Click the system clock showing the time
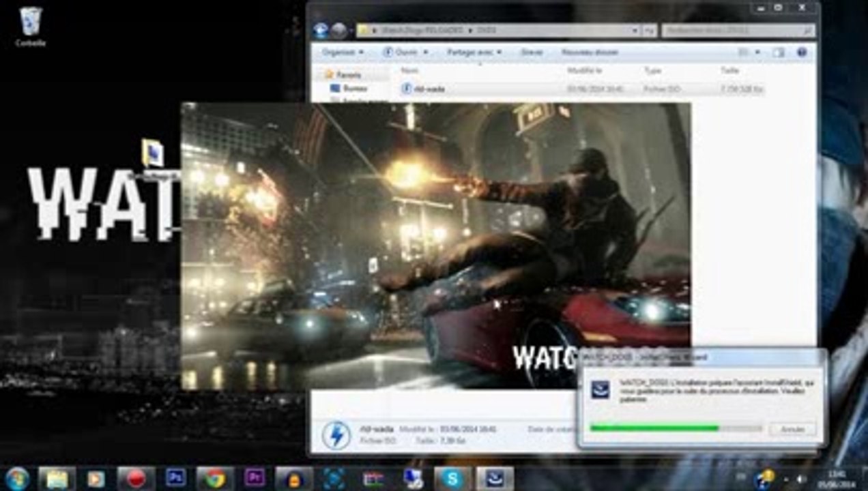The image size is (868, 491). click(837, 479)
